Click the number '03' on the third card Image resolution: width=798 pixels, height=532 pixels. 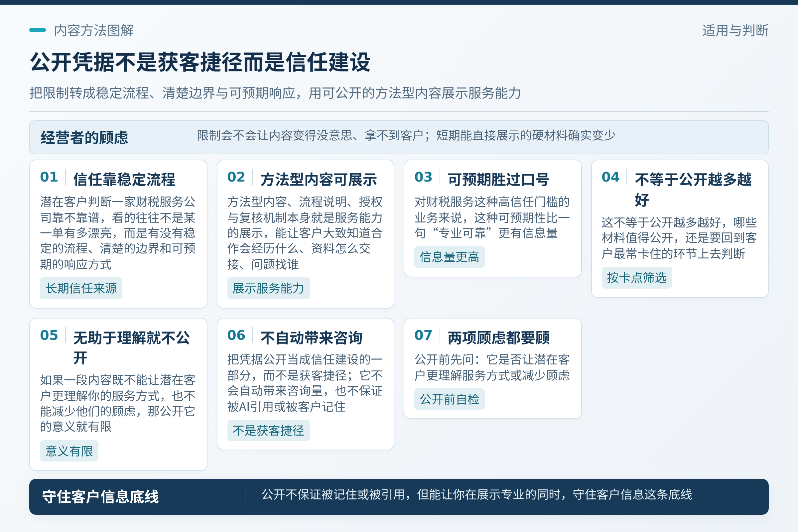pyautogui.click(x=423, y=177)
